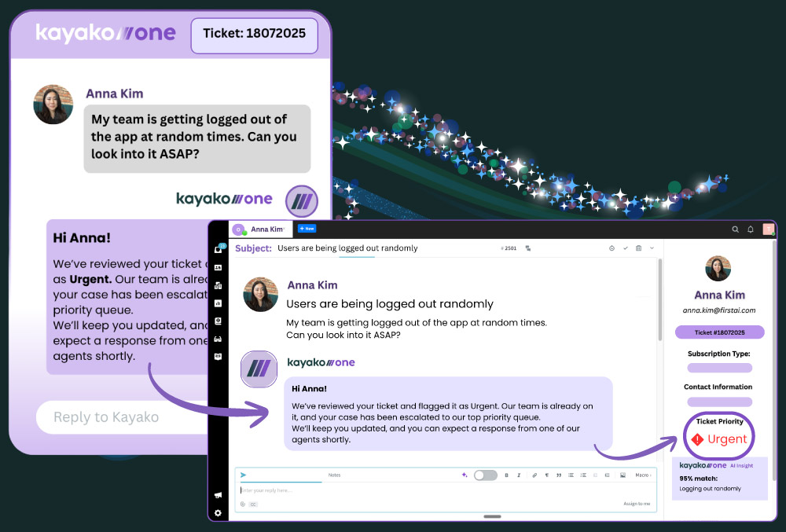786x532 pixels.
Task: Click the Ticket: 18072025 badge in chat widget
Action: pyautogui.click(x=254, y=35)
